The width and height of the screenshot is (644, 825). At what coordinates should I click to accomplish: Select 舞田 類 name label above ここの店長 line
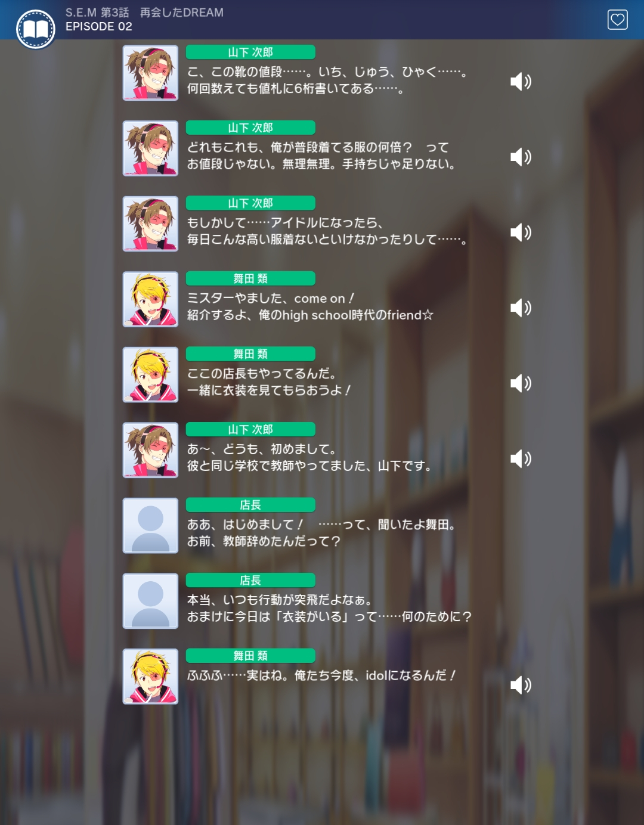(250, 353)
